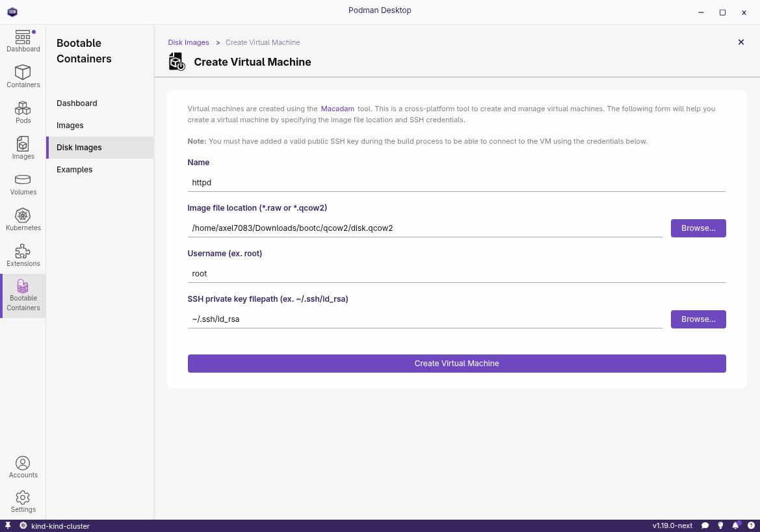This screenshot has height=532, width=760.
Task: Follow the Macadam tool link
Action: (x=337, y=109)
